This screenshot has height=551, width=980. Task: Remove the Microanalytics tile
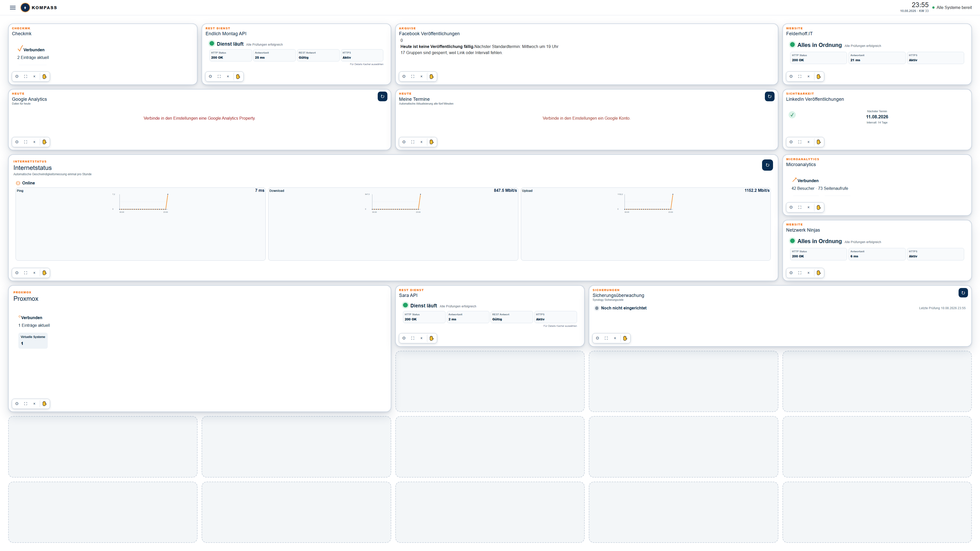pos(808,207)
